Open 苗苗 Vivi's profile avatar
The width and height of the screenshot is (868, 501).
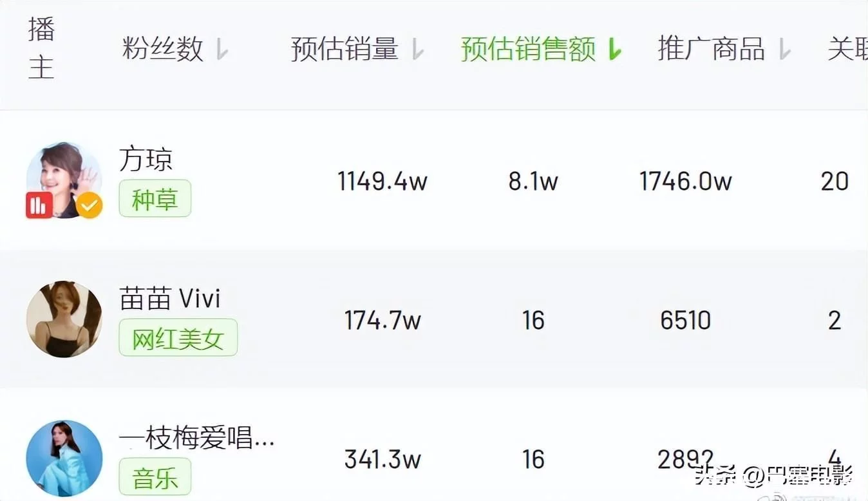(x=64, y=319)
